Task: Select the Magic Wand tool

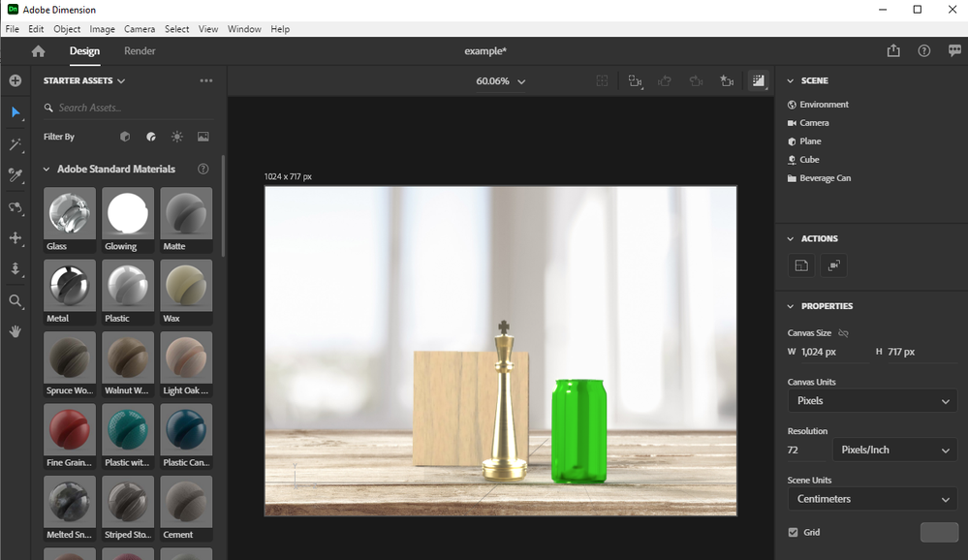Action: point(16,144)
